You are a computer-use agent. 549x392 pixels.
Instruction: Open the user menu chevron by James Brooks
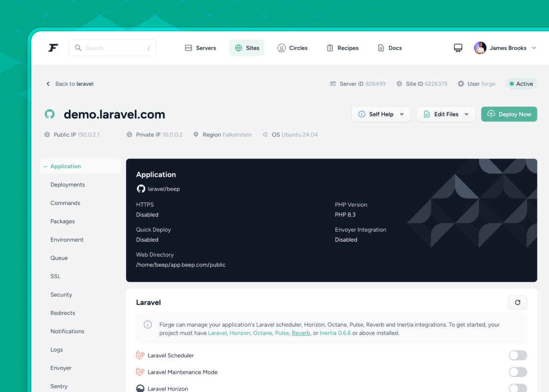(x=534, y=48)
